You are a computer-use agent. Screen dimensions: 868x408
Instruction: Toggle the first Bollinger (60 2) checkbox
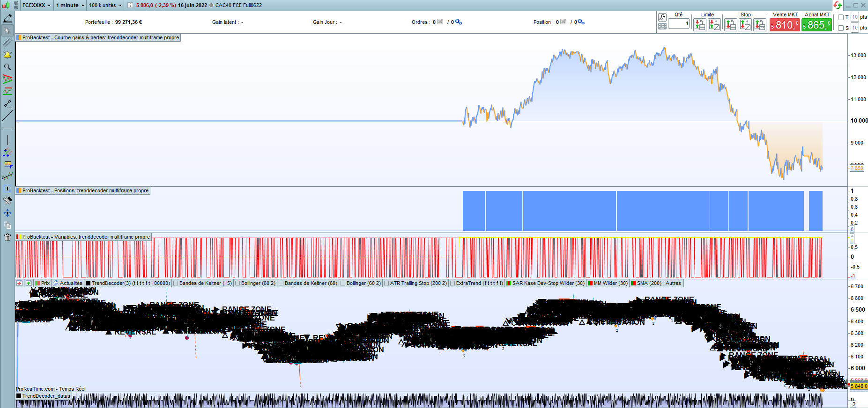point(238,283)
